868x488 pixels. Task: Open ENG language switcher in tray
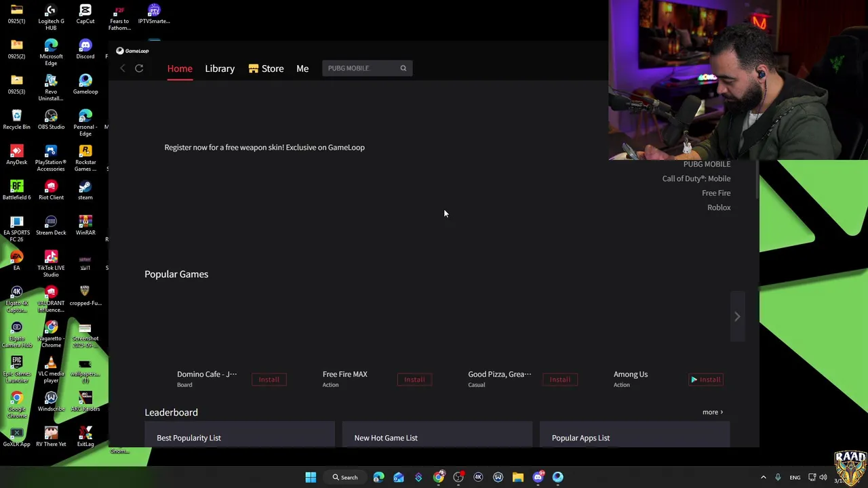coord(795,477)
